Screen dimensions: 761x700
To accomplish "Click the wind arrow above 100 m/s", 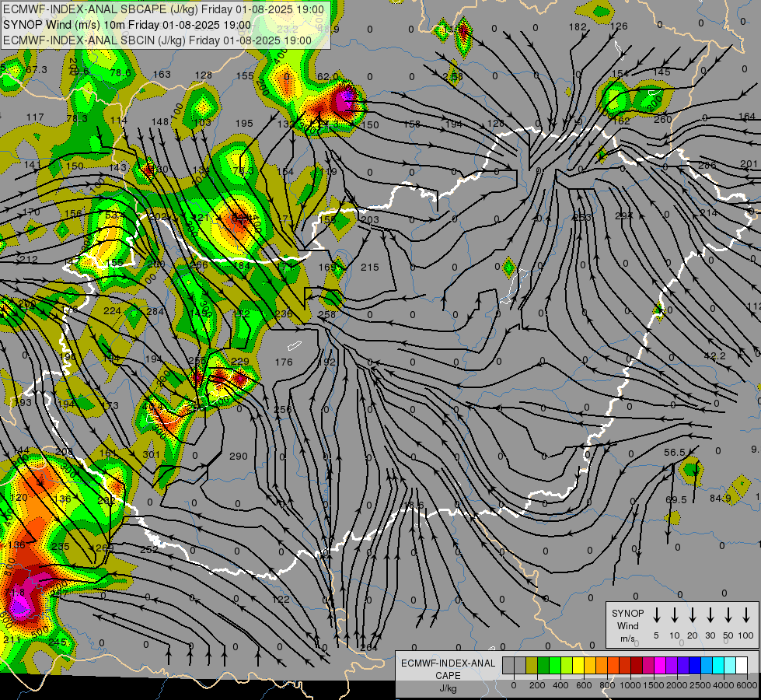I will (x=746, y=615).
